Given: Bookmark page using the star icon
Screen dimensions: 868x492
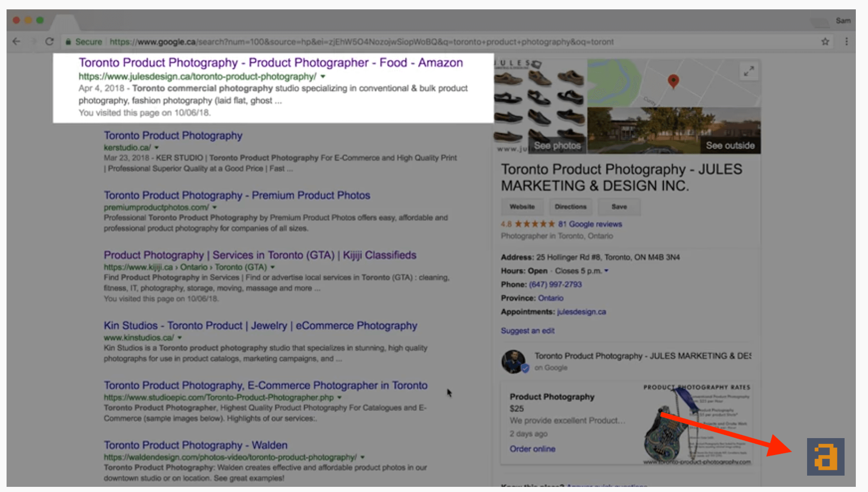Looking at the screenshot, I should [x=825, y=42].
